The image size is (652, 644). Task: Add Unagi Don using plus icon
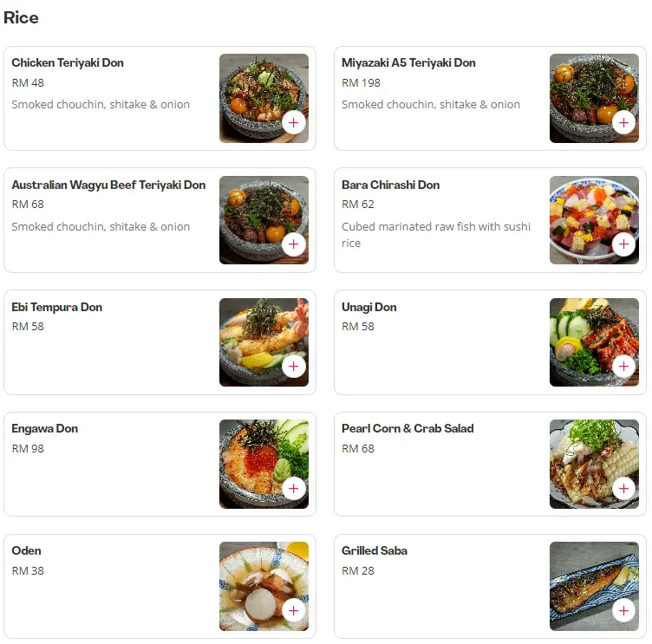[x=623, y=367]
